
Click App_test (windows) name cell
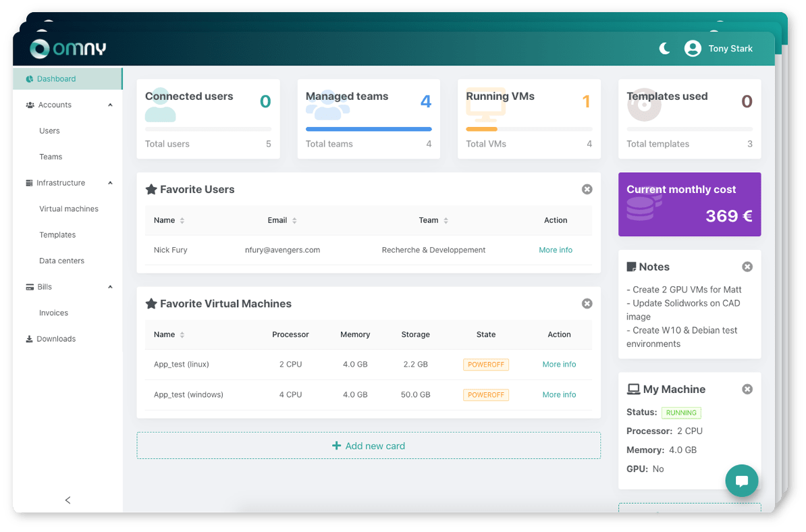[x=188, y=394]
